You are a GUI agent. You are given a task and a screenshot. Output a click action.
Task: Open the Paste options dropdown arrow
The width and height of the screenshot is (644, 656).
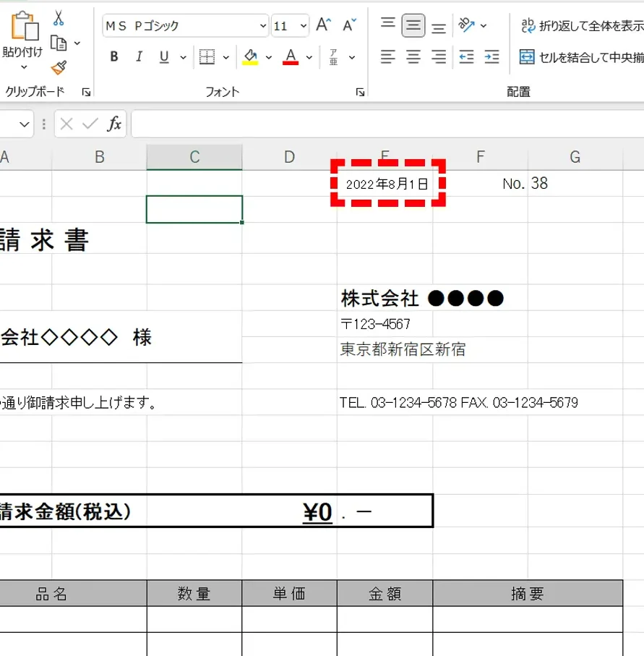(x=24, y=67)
